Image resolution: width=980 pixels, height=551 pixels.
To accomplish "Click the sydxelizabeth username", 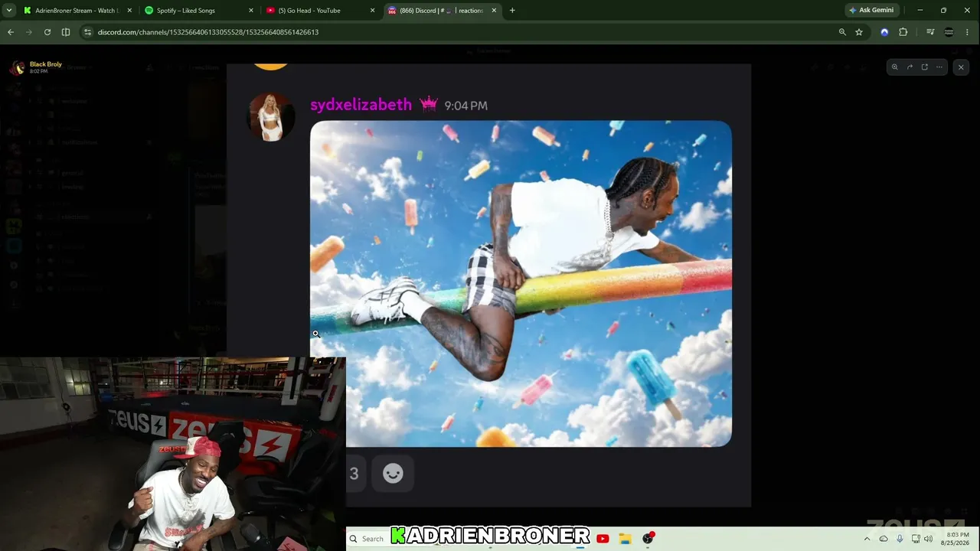I will pos(361,105).
